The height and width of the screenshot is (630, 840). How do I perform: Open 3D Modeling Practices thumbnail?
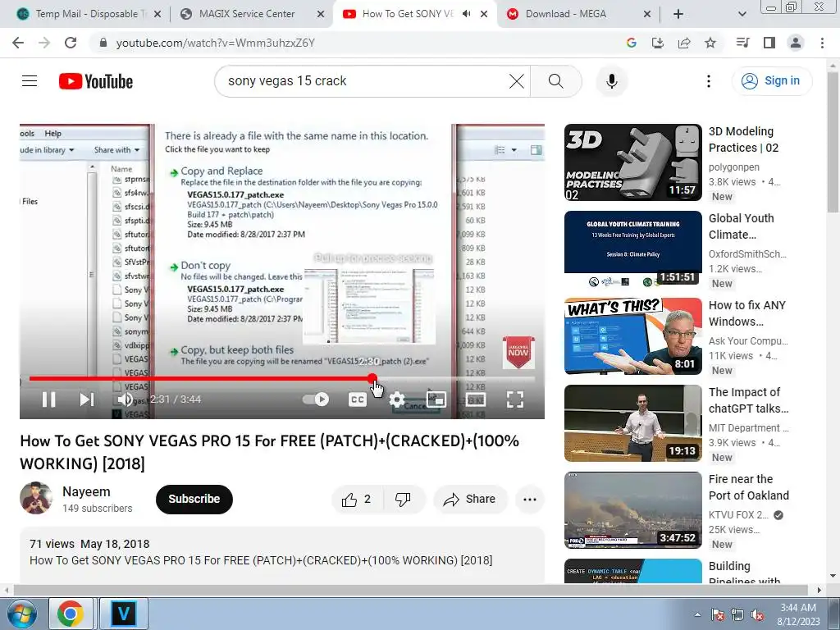click(632, 162)
